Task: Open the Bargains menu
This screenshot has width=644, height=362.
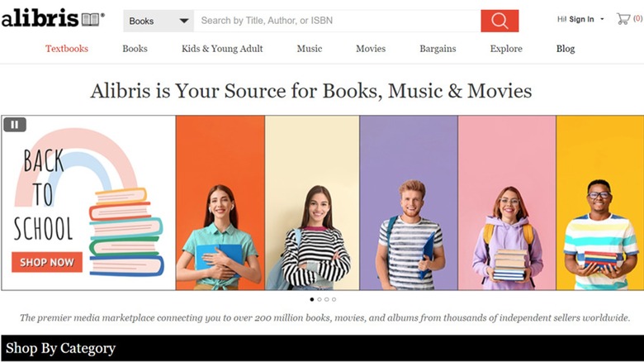Action: (x=438, y=49)
